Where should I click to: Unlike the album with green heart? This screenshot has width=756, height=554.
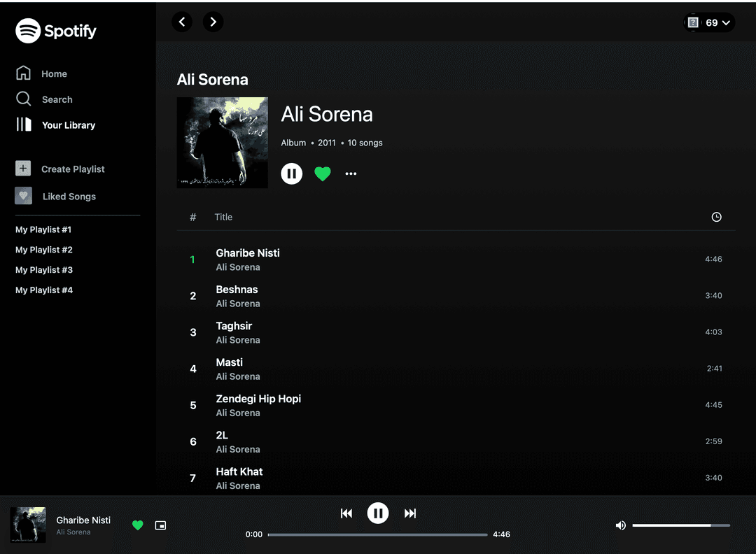[x=322, y=173]
